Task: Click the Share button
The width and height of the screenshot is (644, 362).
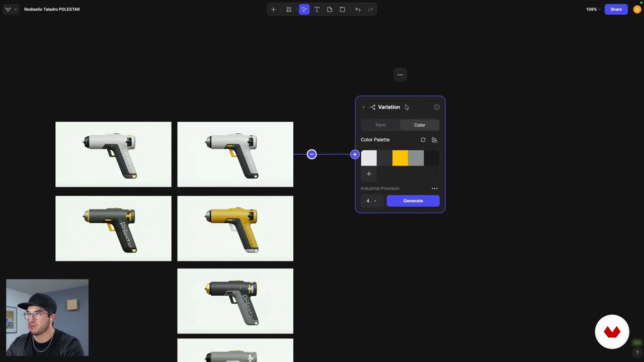Action: coord(616,9)
